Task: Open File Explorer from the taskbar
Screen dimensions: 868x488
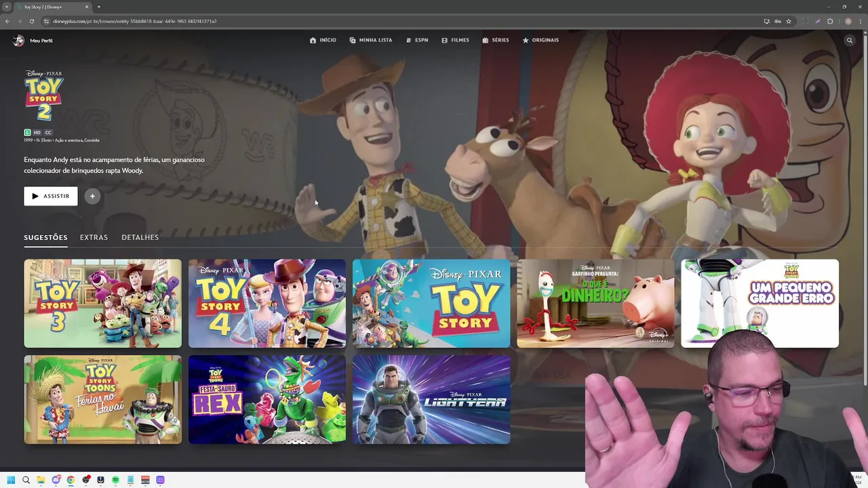Action: (x=41, y=480)
